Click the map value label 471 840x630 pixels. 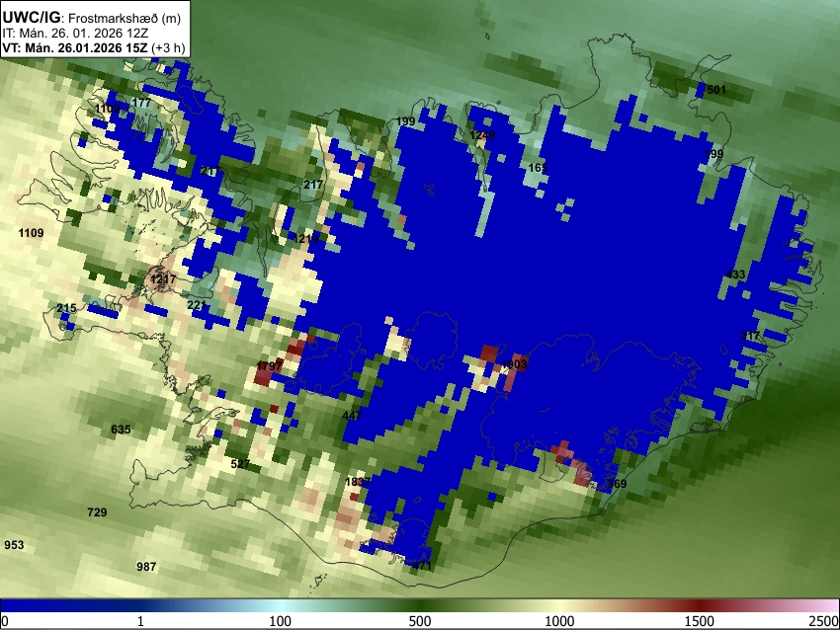422,566
